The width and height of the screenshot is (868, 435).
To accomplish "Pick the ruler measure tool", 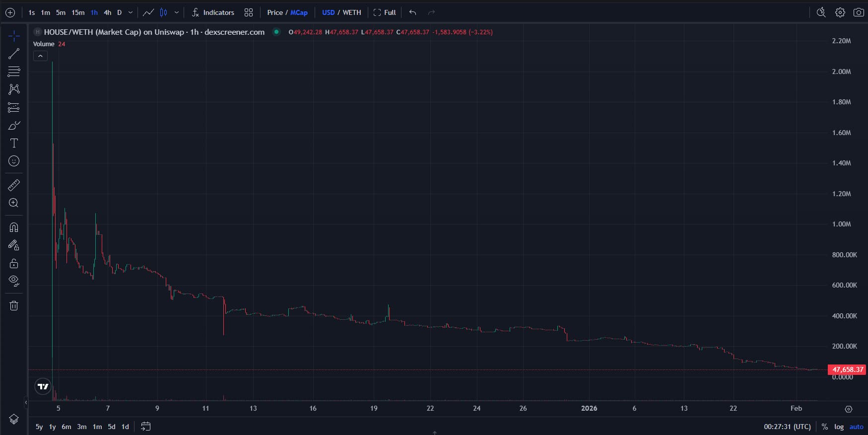I will click(x=14, y=185).
